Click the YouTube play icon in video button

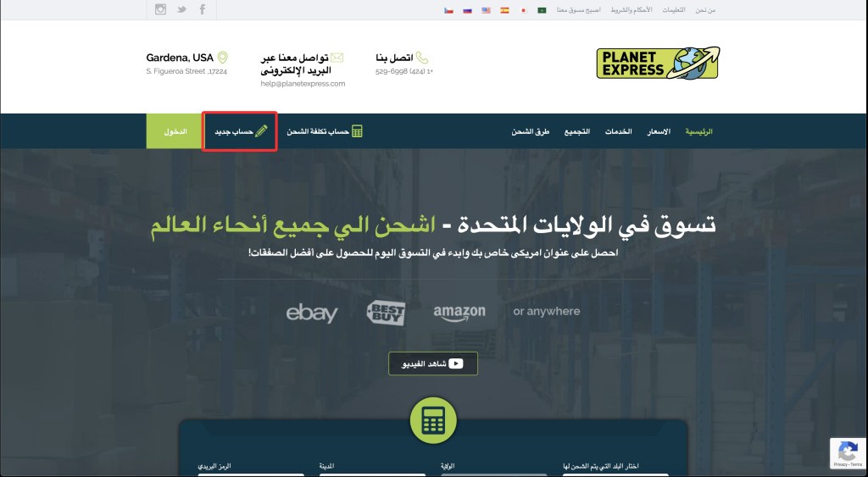(x=455, y=363)
